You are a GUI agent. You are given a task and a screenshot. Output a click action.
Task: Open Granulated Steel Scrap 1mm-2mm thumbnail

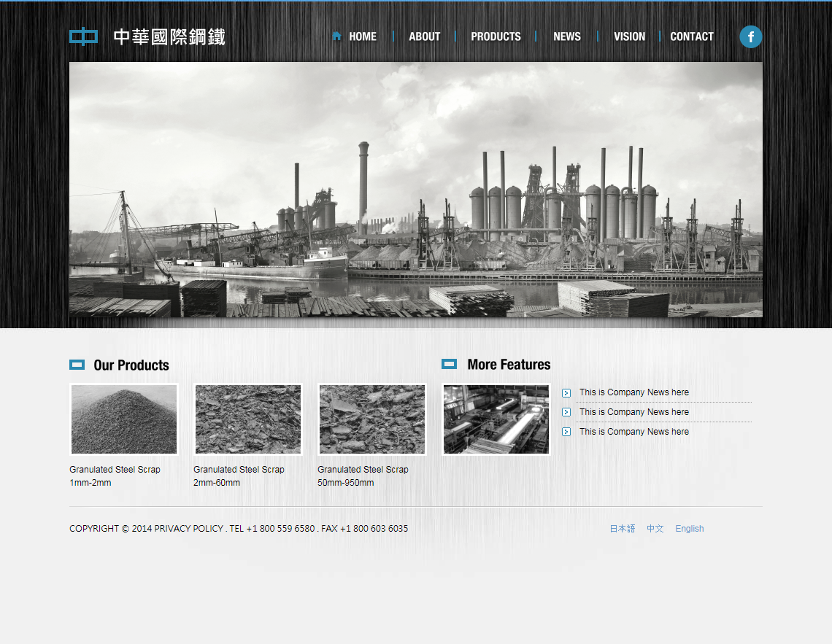(x=124, y=419)
